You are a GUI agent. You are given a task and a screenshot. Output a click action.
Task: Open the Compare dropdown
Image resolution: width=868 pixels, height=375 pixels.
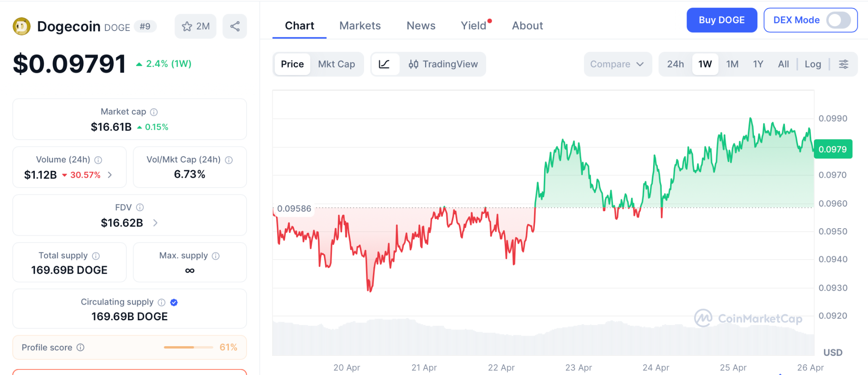click(x=617, y=64)
